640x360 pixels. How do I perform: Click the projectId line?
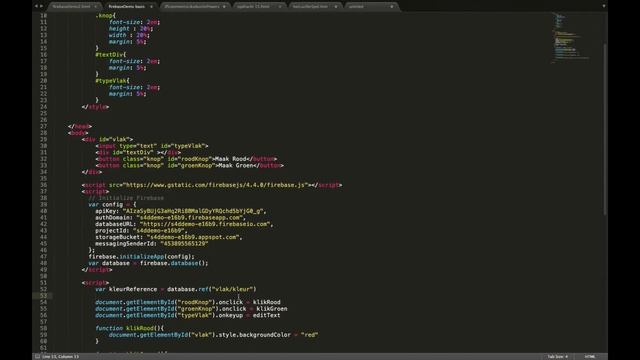click(x=142, y=231)
